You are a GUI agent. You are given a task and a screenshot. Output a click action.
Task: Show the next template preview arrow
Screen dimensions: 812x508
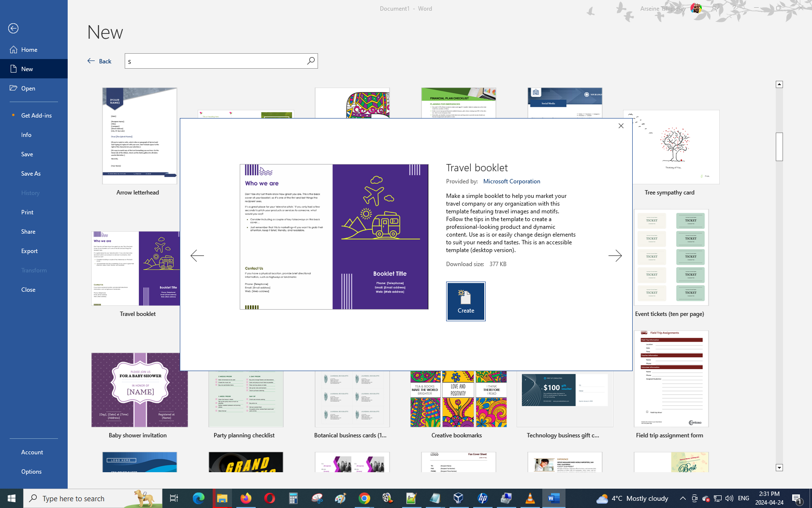click(x=615, y=255)
